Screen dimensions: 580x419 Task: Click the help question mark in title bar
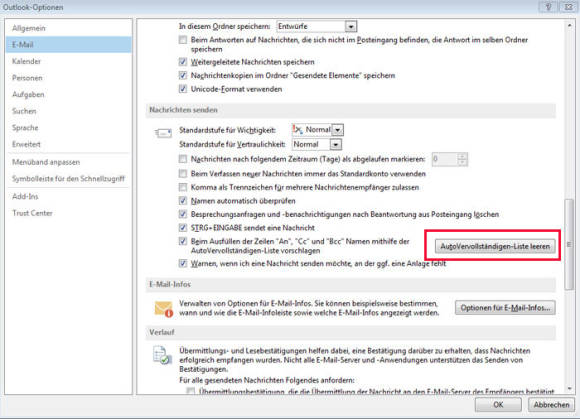pyautogui.click(x=548, y=7)
